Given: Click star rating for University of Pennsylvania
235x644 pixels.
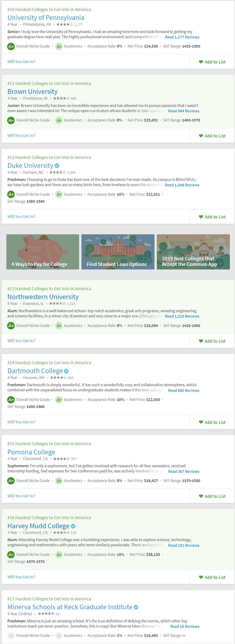Looking at the screenshot, I should pos(65,25).
